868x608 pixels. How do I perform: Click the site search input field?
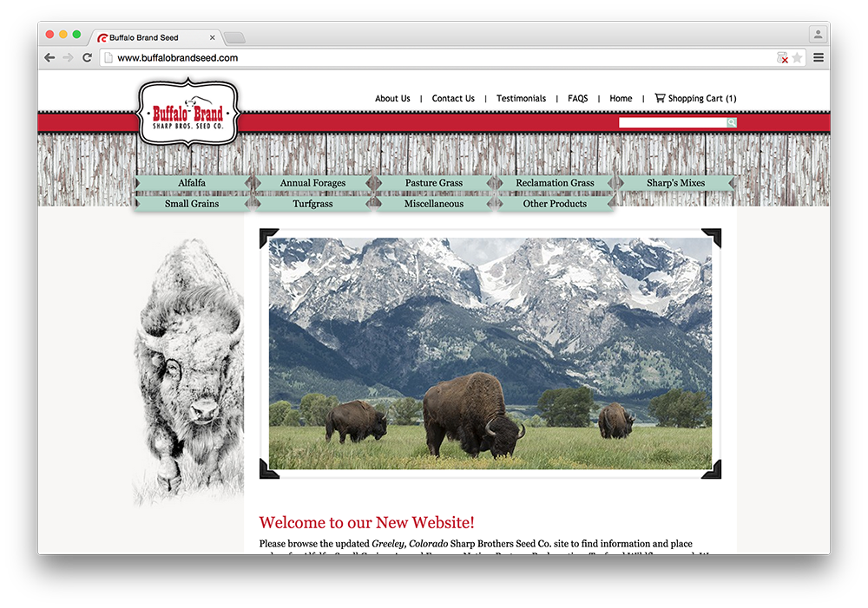(x=672, y=123)
